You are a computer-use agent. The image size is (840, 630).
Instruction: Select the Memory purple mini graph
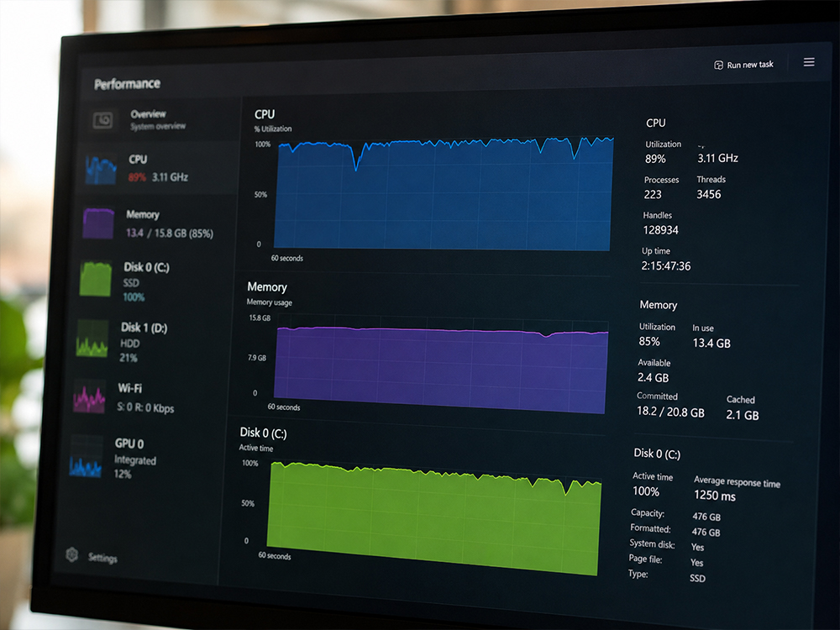(98, 223)
